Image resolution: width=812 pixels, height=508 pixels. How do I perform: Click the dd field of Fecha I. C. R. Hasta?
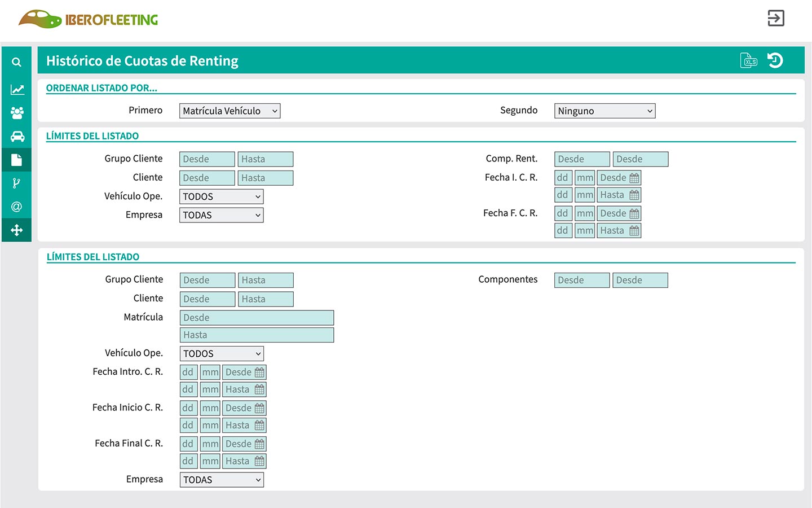pos(563,195)
